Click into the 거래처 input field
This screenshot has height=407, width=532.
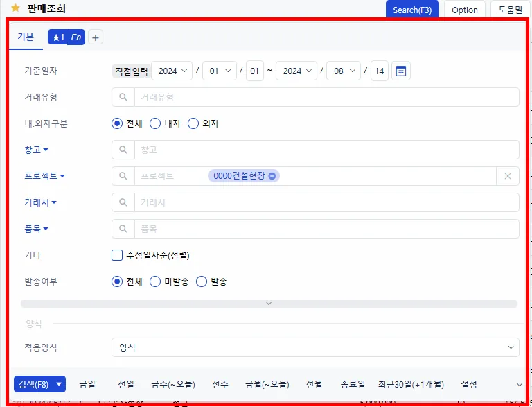point(327,202)
